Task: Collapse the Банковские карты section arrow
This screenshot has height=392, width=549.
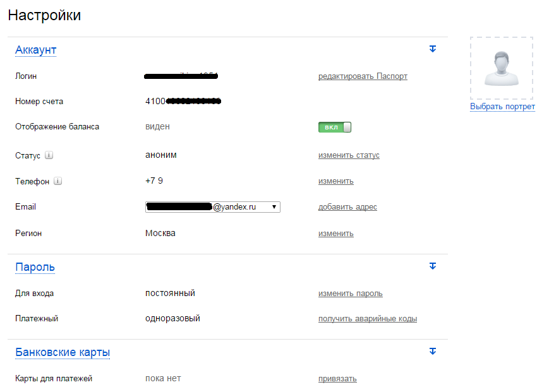Action: pos(433,351)
